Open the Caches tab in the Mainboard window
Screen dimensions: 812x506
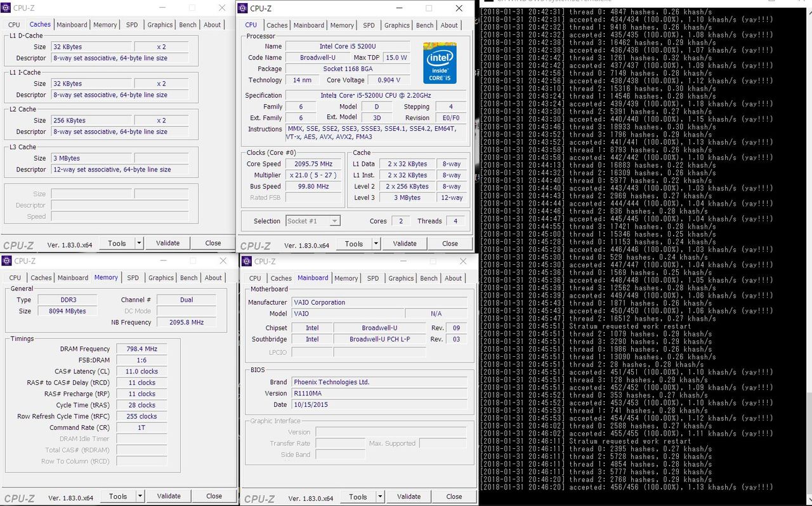click(281, 278)
